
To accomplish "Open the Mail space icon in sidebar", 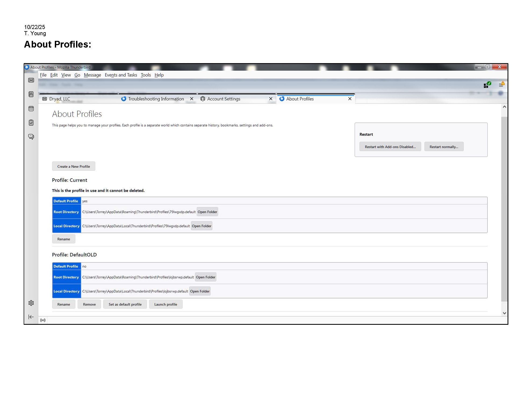I will 31,80.
